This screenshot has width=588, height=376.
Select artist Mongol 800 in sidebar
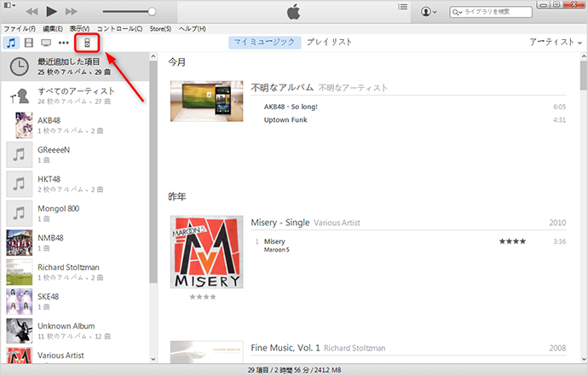75,213
